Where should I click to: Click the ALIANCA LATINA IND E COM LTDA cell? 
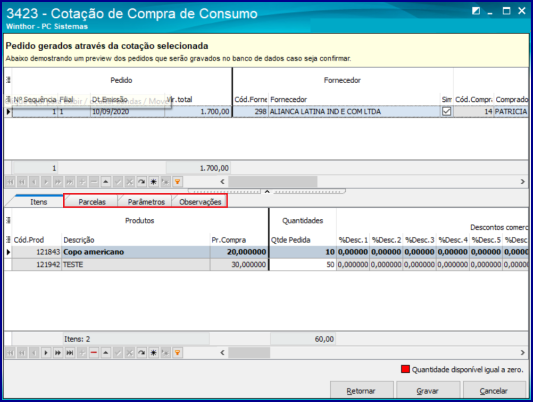click(x=354, y=111)
